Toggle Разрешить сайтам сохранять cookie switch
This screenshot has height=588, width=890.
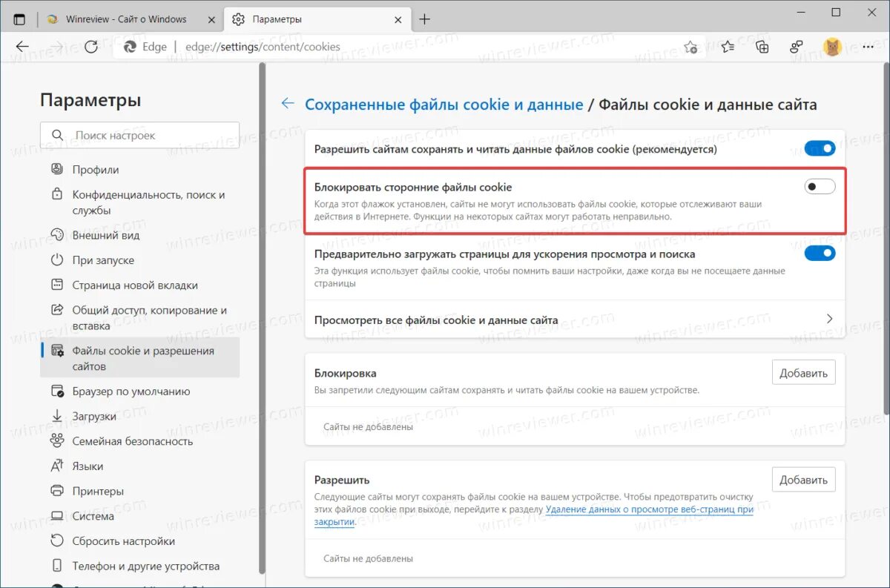tap(820, 149)
